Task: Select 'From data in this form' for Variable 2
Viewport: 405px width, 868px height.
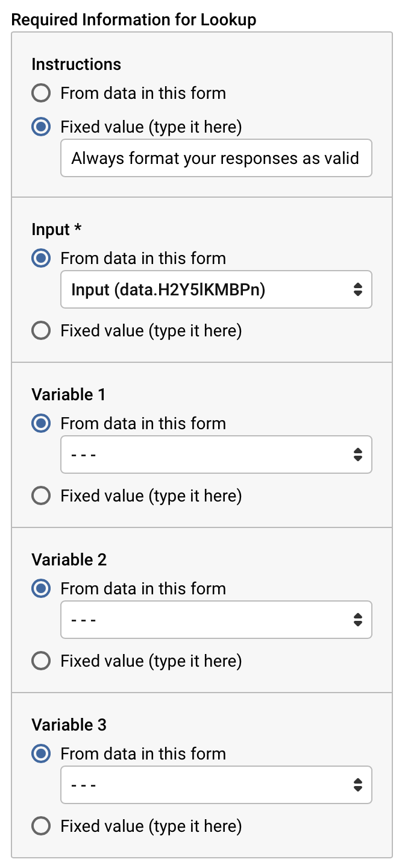Action: coord(41,589)
